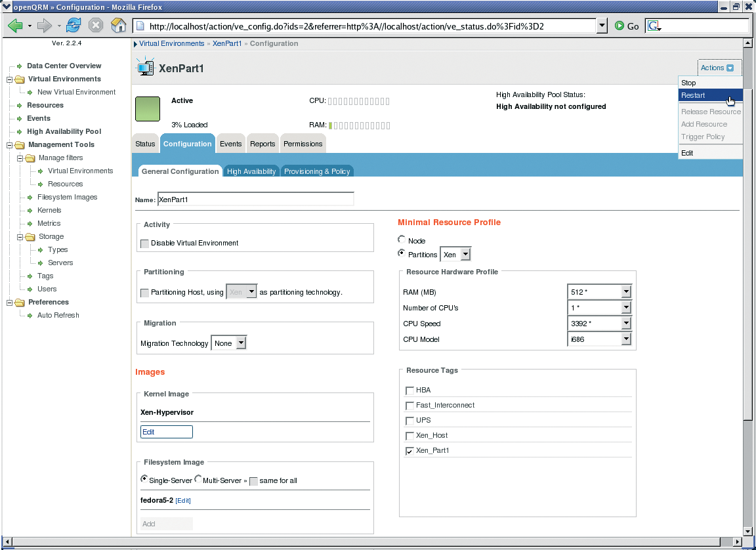Click the Preferences folder icon
This screenshot has height=550, width=756.
pos(20,302)
